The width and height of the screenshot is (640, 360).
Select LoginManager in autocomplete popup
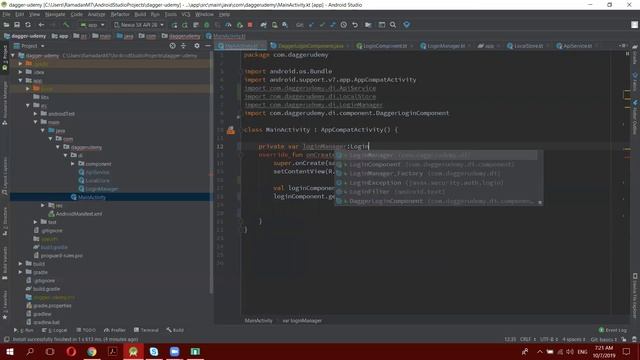coord(436,155)
